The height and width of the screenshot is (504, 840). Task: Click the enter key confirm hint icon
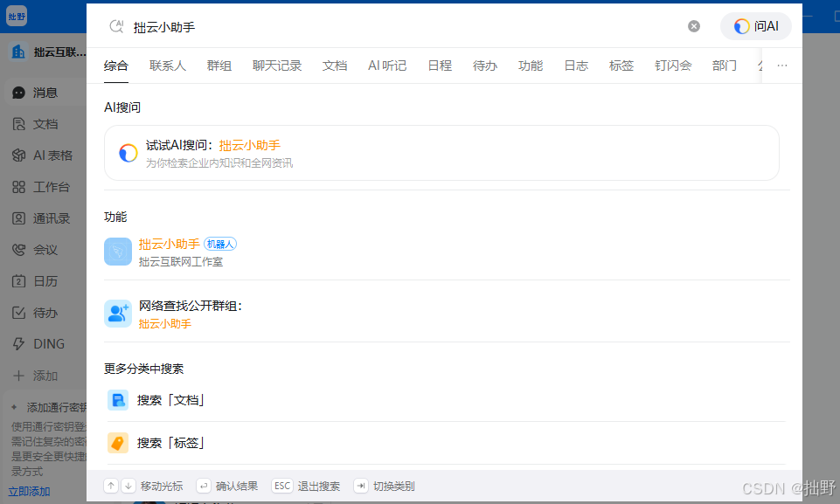click(x=204, y=486)
